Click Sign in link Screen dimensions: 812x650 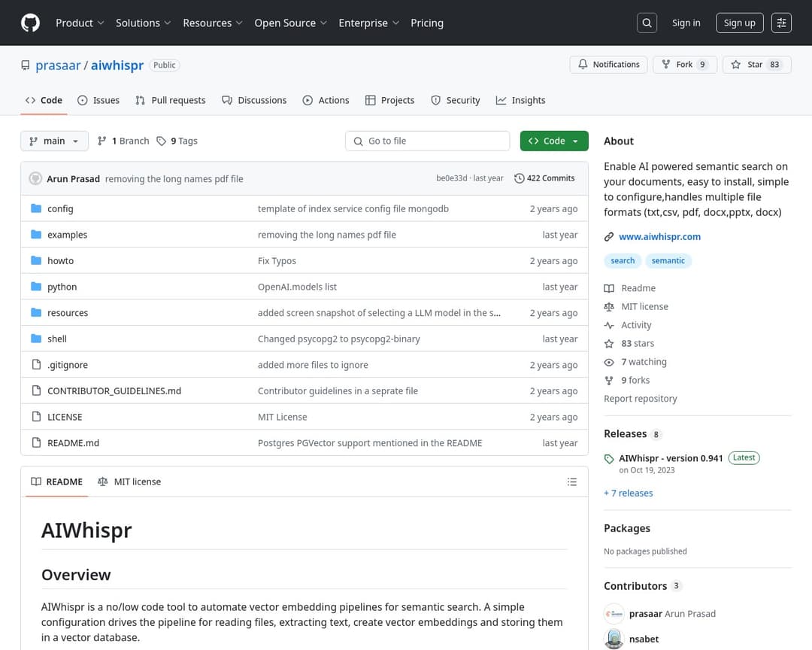pos(686,23)
